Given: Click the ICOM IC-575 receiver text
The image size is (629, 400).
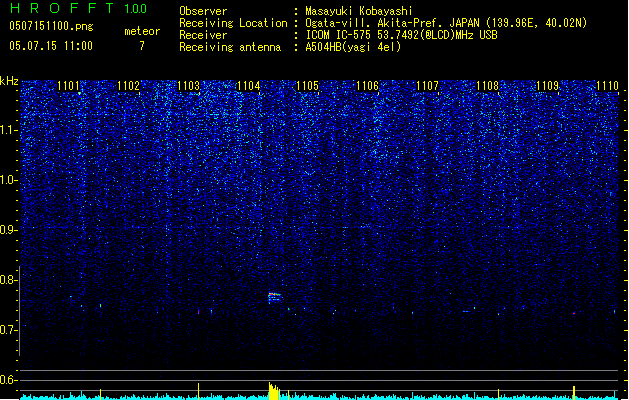Looking at the screenshot, I should (401, 35).
